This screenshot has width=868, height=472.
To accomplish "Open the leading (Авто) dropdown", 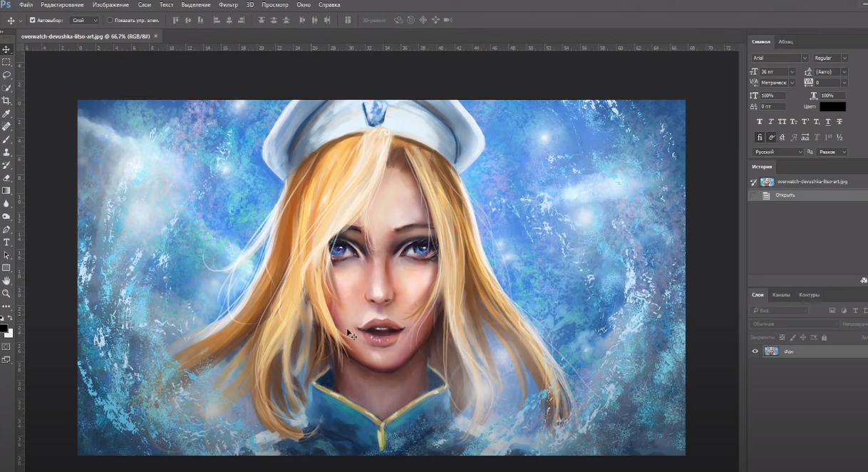I will click(831, 72).
